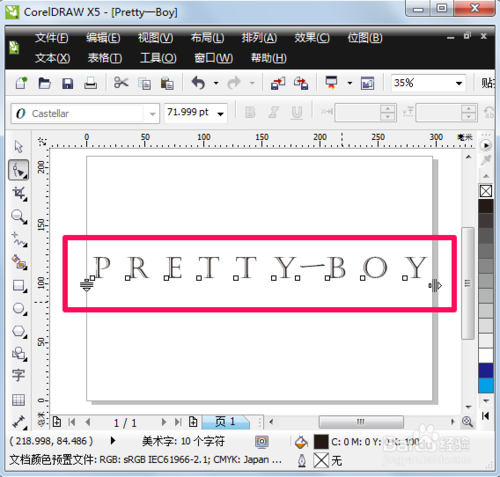The image size is (500, 477).
Task: Open the 文件(F) menu
Action: [x=52, y=38]
